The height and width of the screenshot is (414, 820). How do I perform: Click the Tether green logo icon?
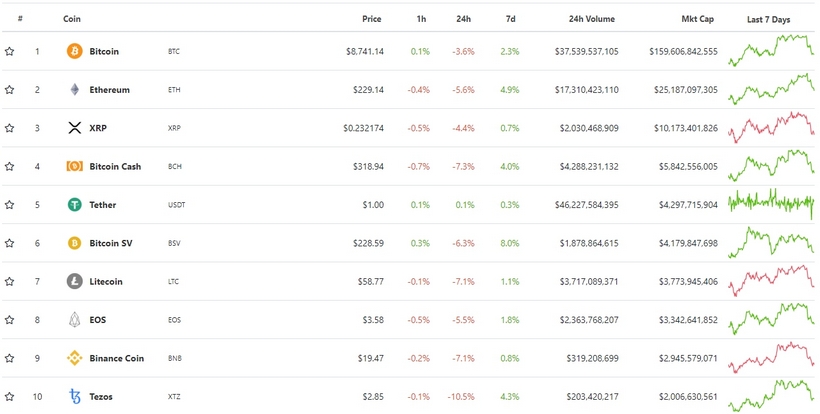[75, 204]
